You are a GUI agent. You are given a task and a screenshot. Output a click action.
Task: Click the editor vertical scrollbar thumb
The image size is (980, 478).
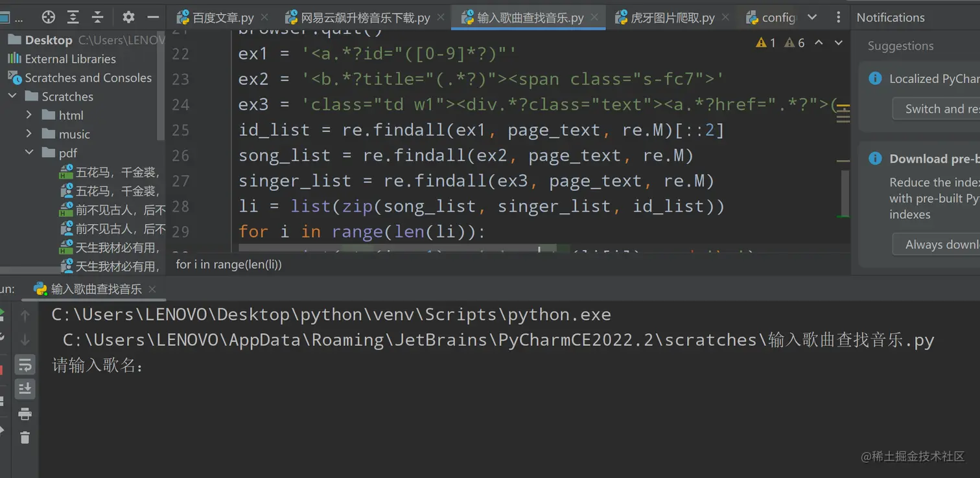844,193
